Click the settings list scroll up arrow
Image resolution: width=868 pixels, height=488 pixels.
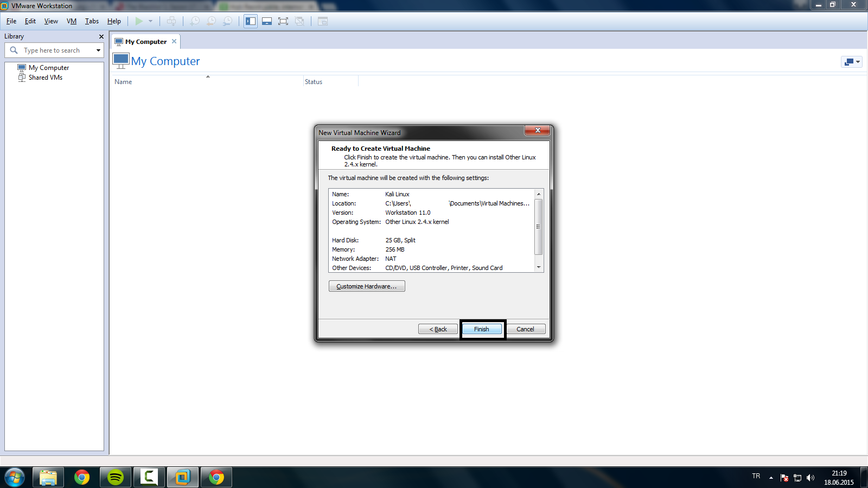pyautogui.click(x=539, y=194)
